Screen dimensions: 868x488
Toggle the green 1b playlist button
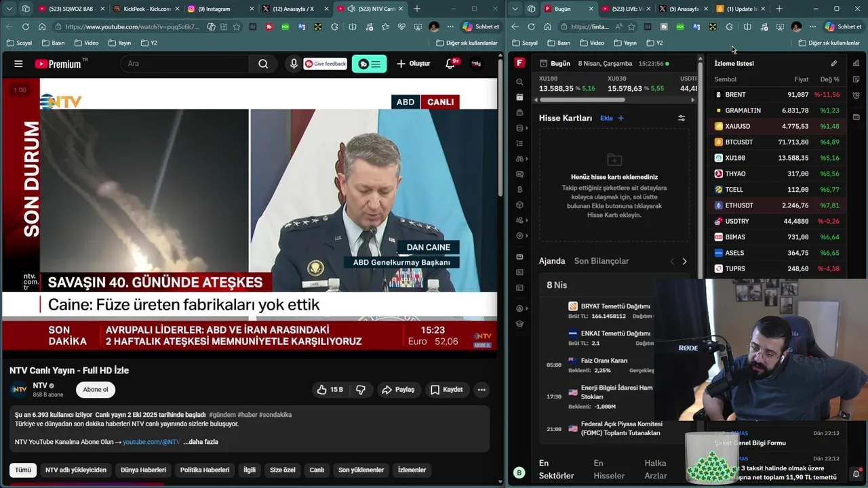pyautogui.click(x=369, y=64)
